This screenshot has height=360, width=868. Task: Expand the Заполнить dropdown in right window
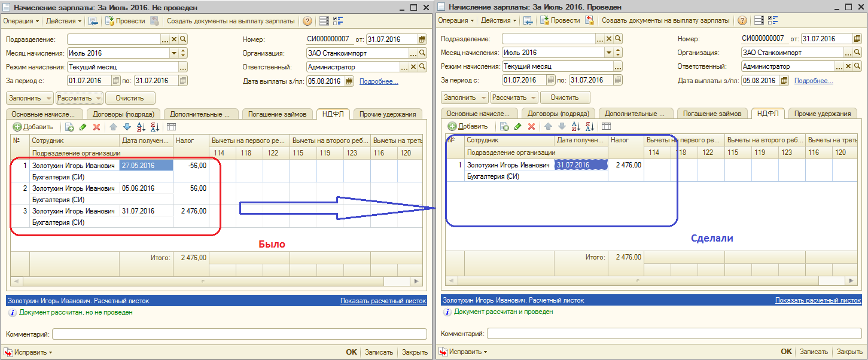483,98
